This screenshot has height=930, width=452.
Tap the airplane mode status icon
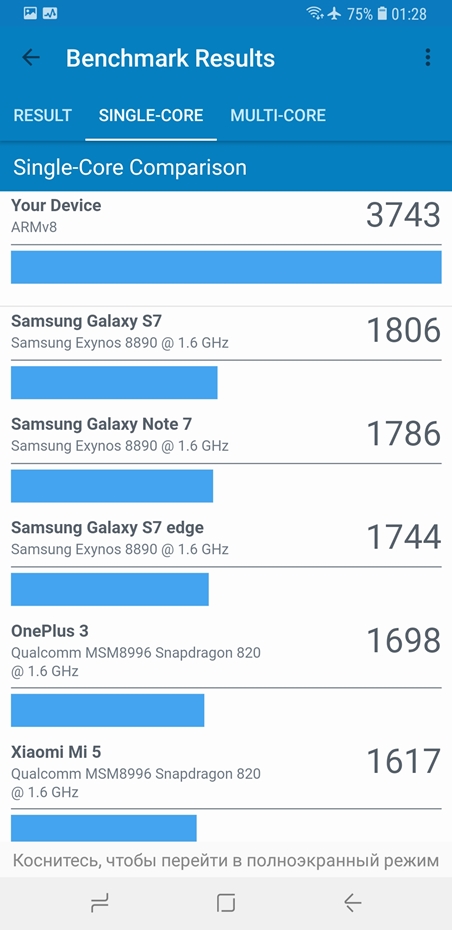[335, 13]
